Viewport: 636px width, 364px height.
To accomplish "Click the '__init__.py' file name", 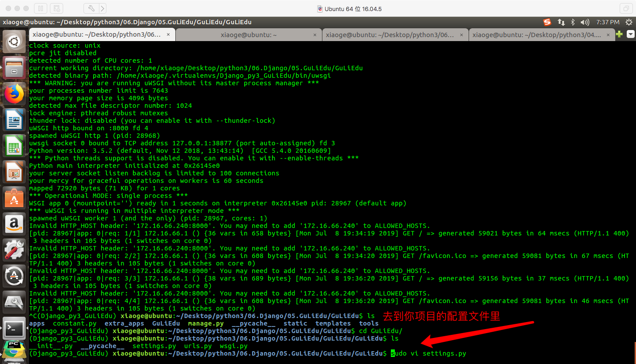I will tap(51, 346).
